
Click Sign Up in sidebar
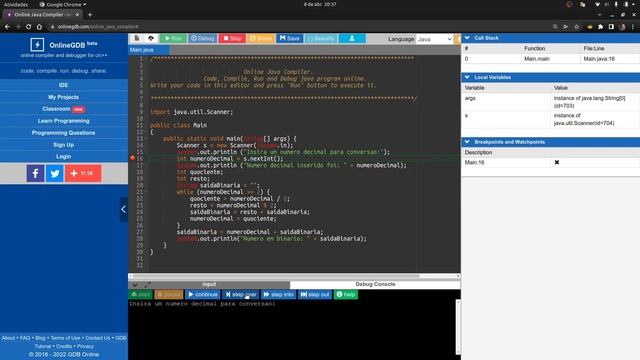(x=63, y=144)
